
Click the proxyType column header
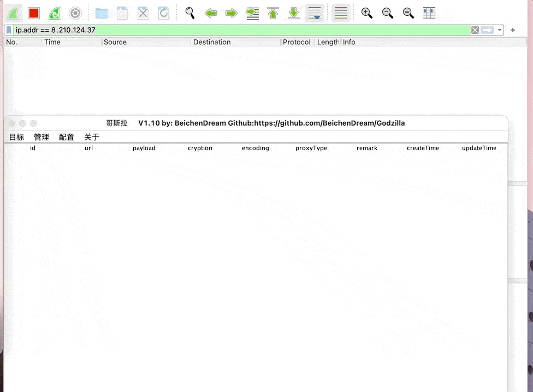point(311,148)
